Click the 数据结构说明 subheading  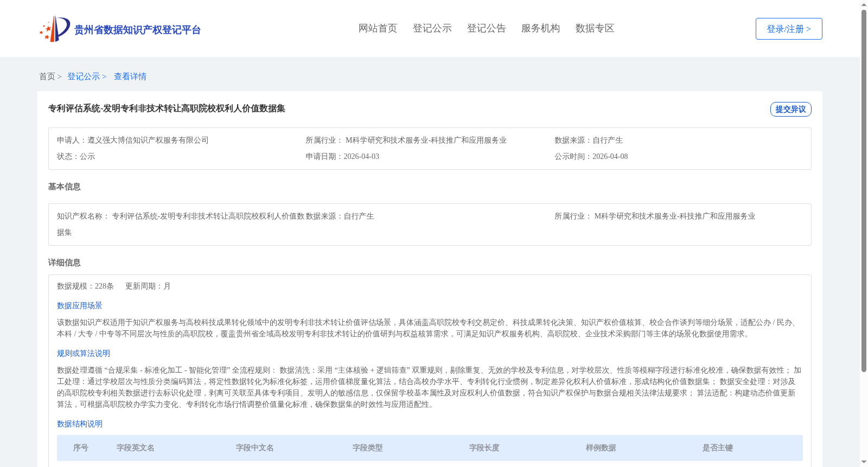pos(80,424)
